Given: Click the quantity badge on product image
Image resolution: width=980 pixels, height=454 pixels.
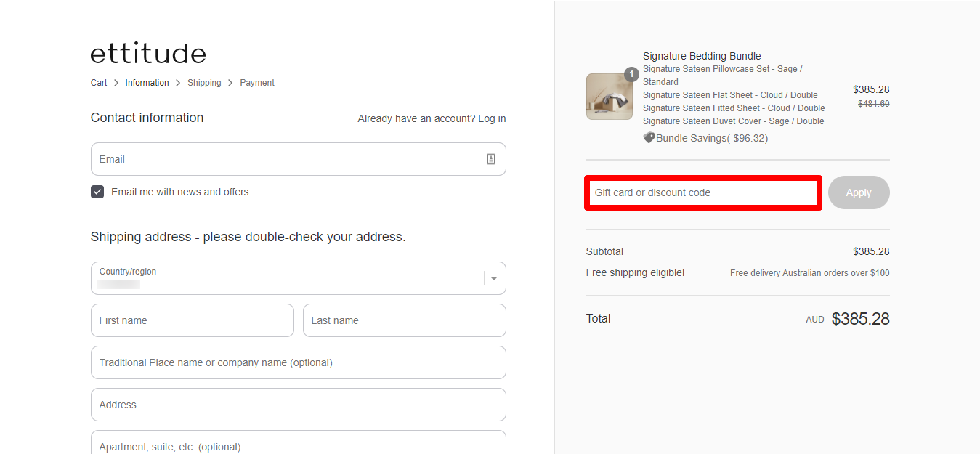Looking at the screenshot, I should click(x=631, y=74).
